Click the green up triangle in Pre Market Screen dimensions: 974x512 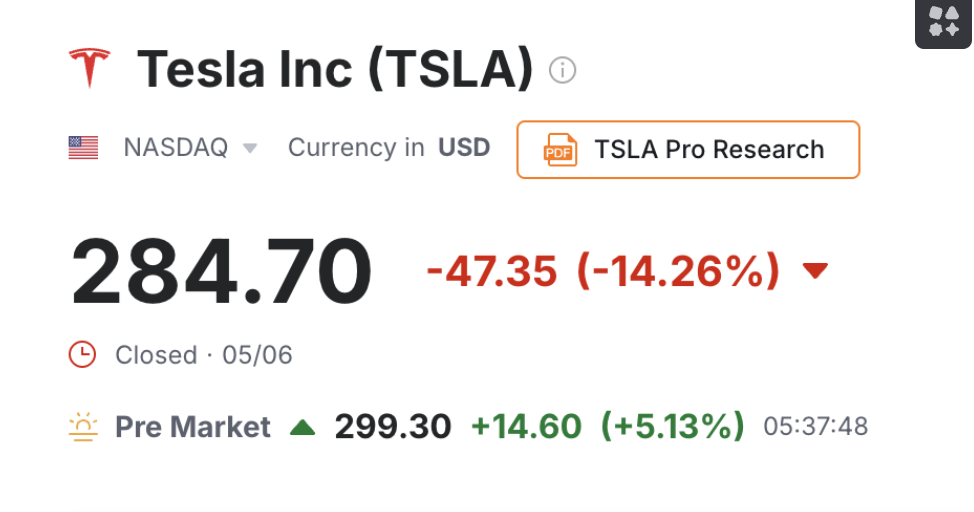pyautogui.click(x=303, y=427)
